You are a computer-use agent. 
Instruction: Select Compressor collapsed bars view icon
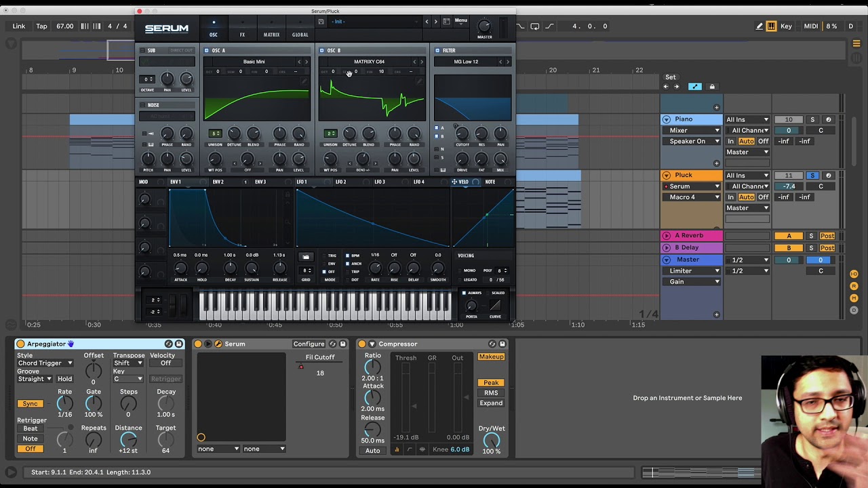(x=397, y=449)
